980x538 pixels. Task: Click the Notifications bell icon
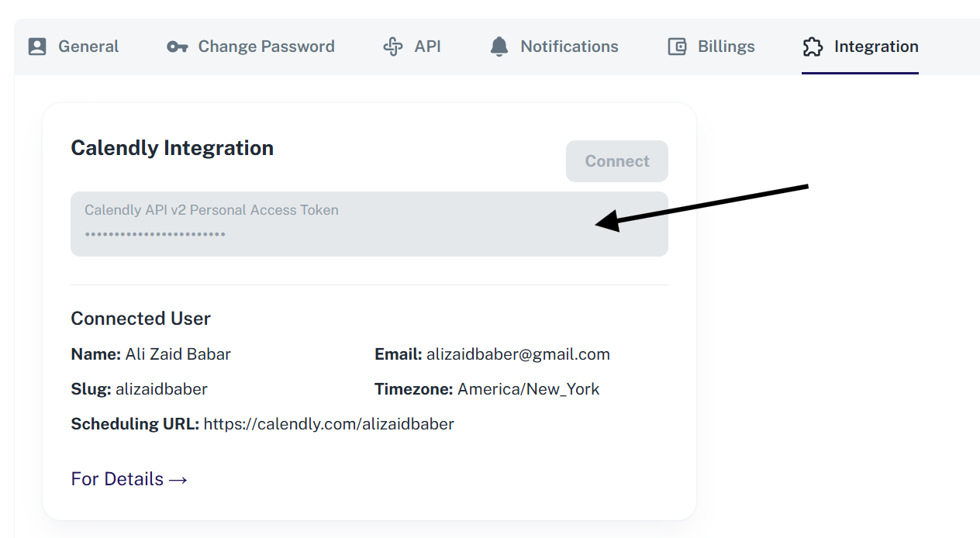499,47
